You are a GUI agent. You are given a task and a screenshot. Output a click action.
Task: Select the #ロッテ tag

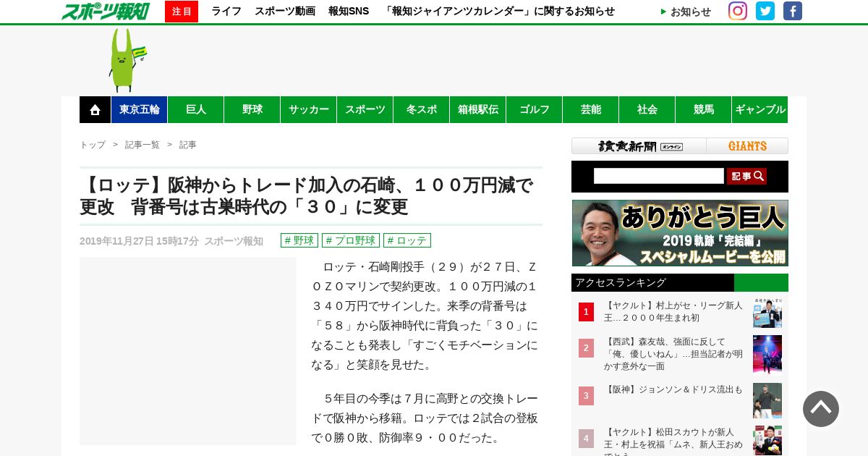407,240
